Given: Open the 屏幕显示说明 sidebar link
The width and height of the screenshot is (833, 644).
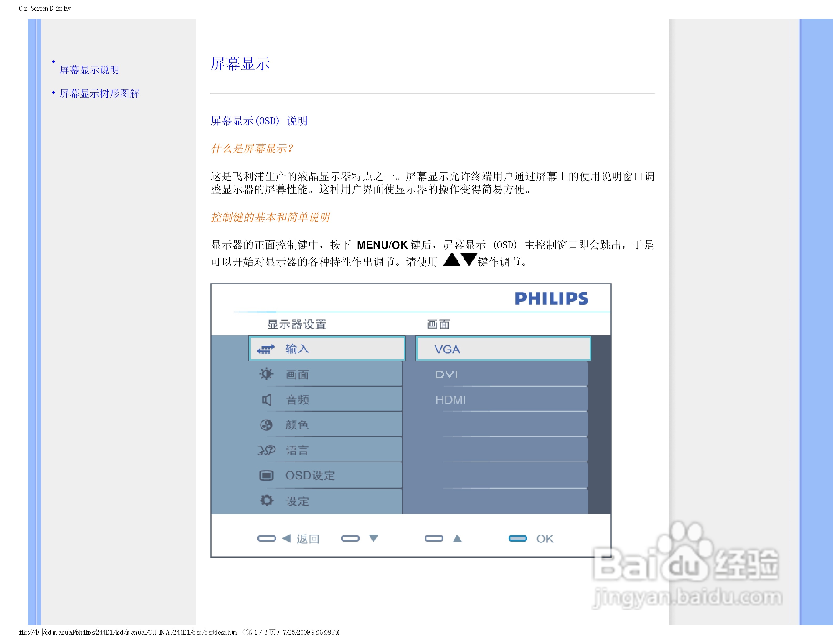Looking at the screenshot, I should point(89,70).
